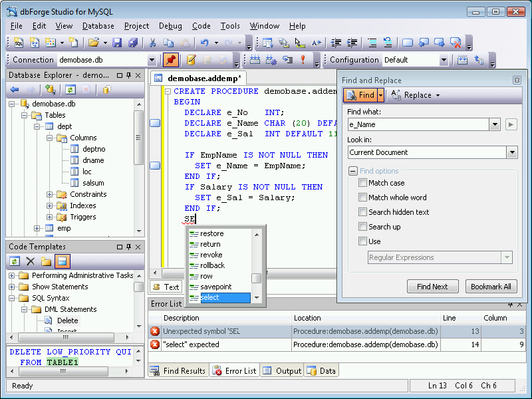This screenshot has width=532, height=399.
Task: Click the autocomplete list scrollbar thumb
Action: pos(257,278)
